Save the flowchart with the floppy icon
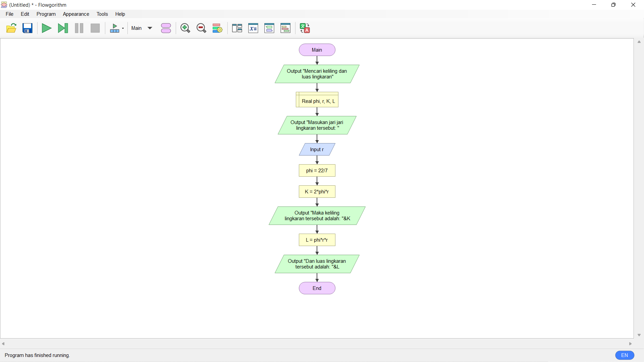The height and width of the screenshot is (362, 644). tap(28, 28)
